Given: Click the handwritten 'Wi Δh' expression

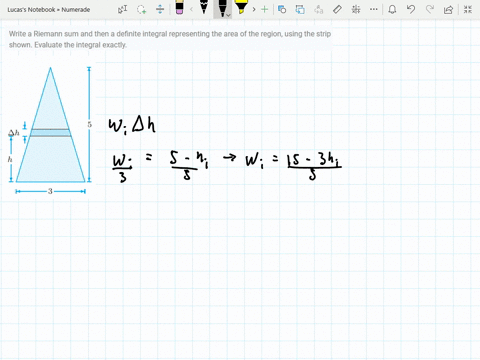Looking at the screenshot, I should (132, 125).
